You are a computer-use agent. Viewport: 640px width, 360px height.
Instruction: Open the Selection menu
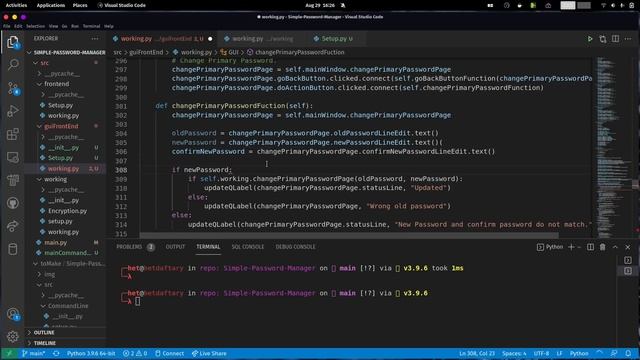(36, 26)
